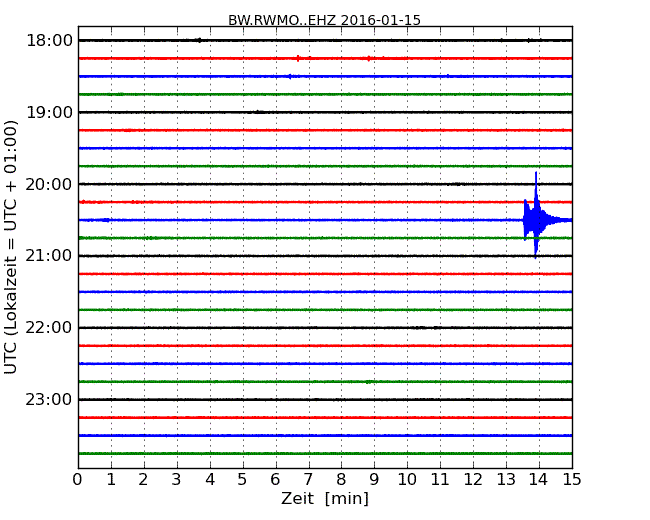Click the x-axis tick label 2
650x520 pixels.
143,480
